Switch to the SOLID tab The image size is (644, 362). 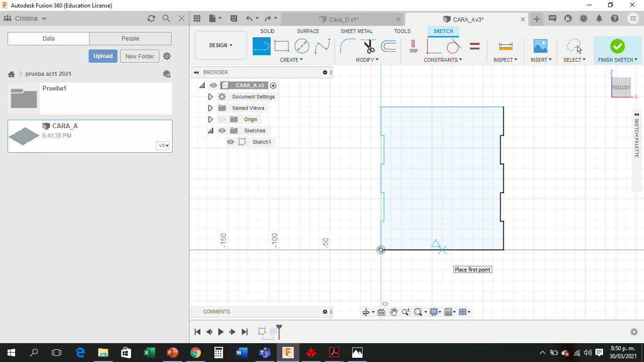267,31
